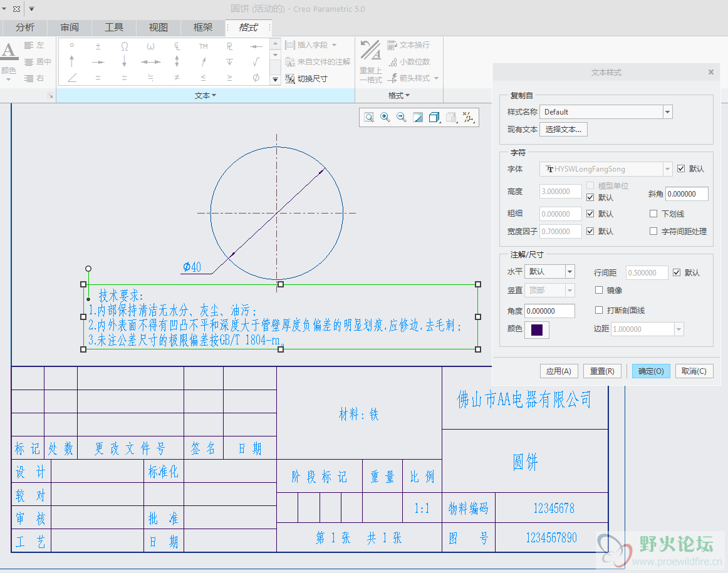Viewport: 728px width, 573px height.
Task: Click the text color A icon
Action: coord(9,50)
